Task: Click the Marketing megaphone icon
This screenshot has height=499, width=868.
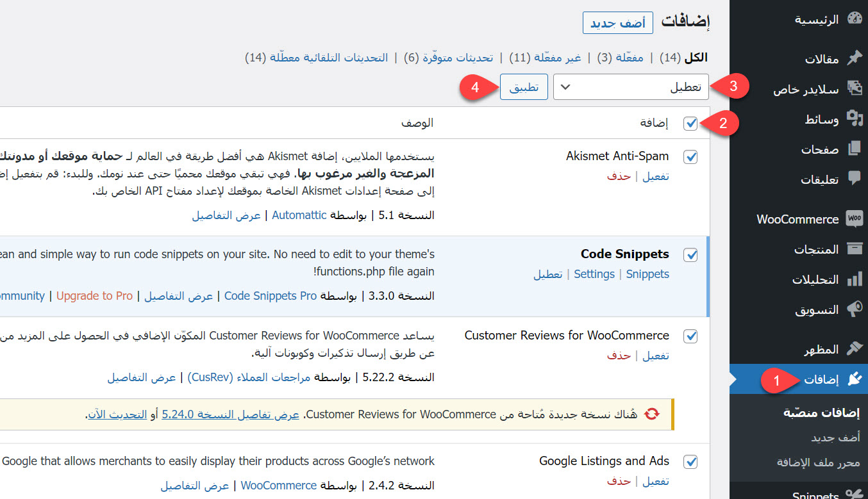Action: [x=855, y=309]
